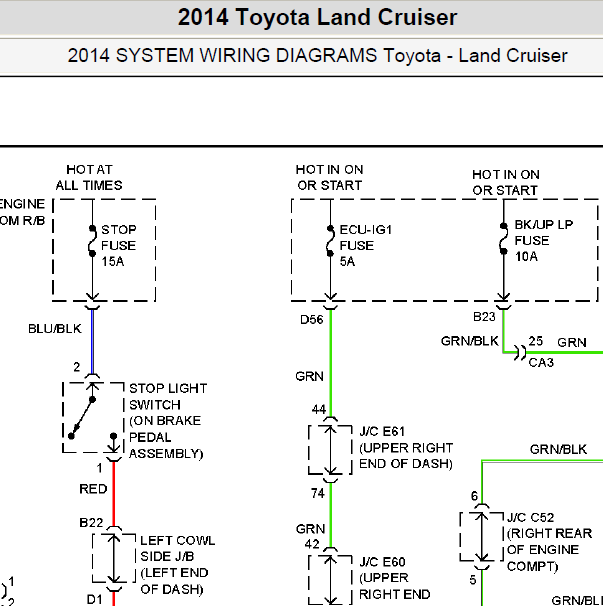Screen dimensions: 603x606
Task: Click the '2014 Toyota Land Cruiser' title
Action: coord(317,17)
